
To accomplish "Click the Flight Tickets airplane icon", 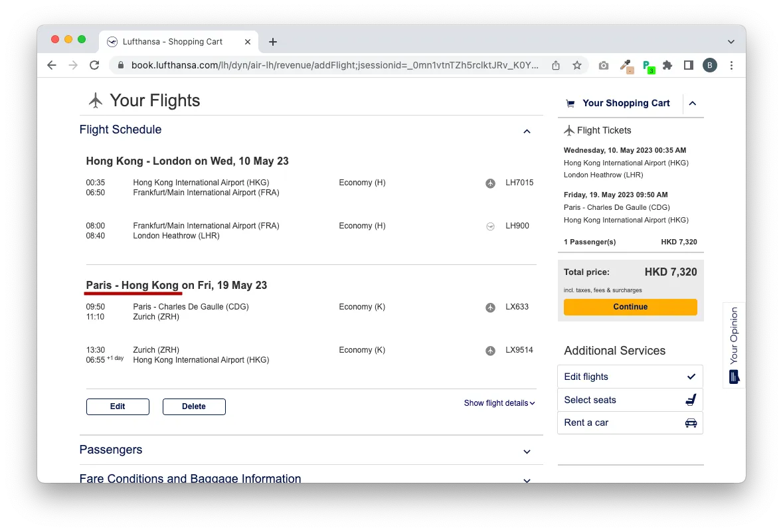I will tap(568, 130).
